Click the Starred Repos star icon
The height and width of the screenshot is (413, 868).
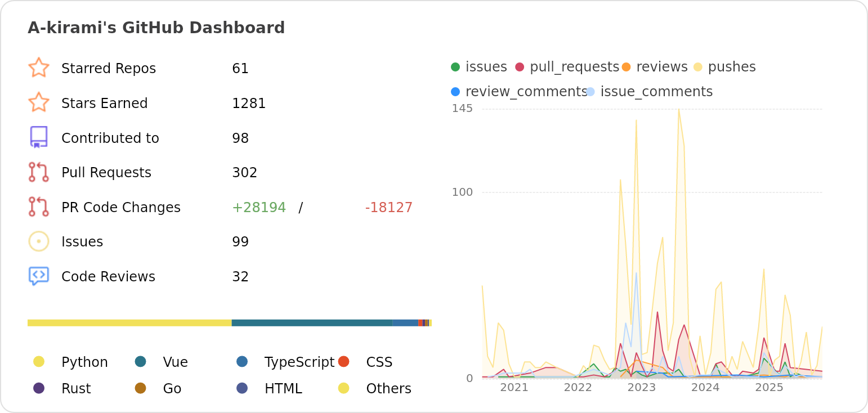pos(39,68)
